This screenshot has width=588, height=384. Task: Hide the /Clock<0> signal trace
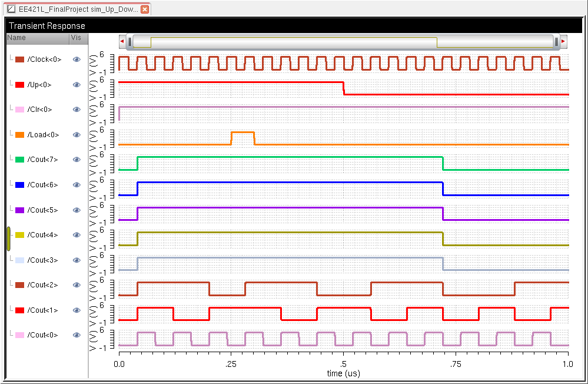click(77, 59)
